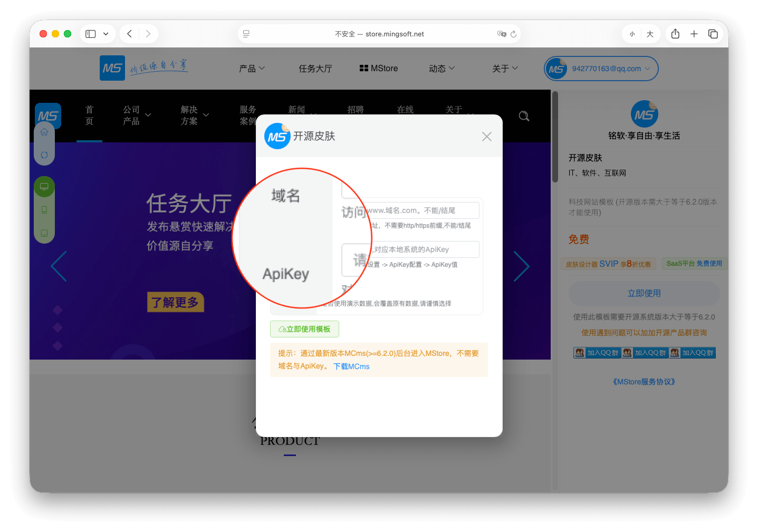758x532 pixels.
Task: Click the search icon in preview header
Action: (x=524, y=116)
